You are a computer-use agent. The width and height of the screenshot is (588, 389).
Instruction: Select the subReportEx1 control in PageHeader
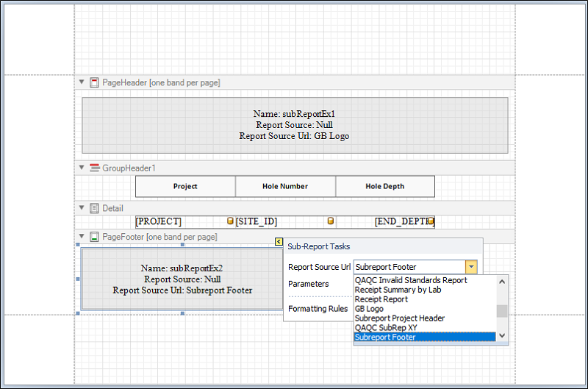click(294, 125)
